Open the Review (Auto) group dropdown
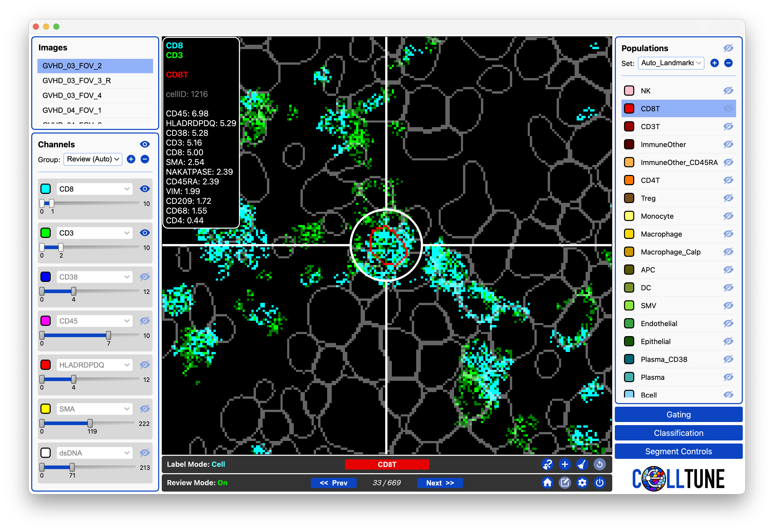774x532 pixels. [93, 159]
